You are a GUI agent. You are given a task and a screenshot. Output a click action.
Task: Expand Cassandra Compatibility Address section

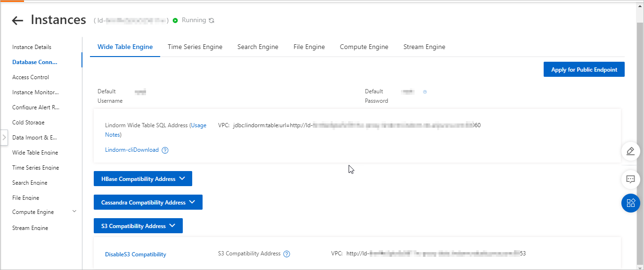(148, 203)
